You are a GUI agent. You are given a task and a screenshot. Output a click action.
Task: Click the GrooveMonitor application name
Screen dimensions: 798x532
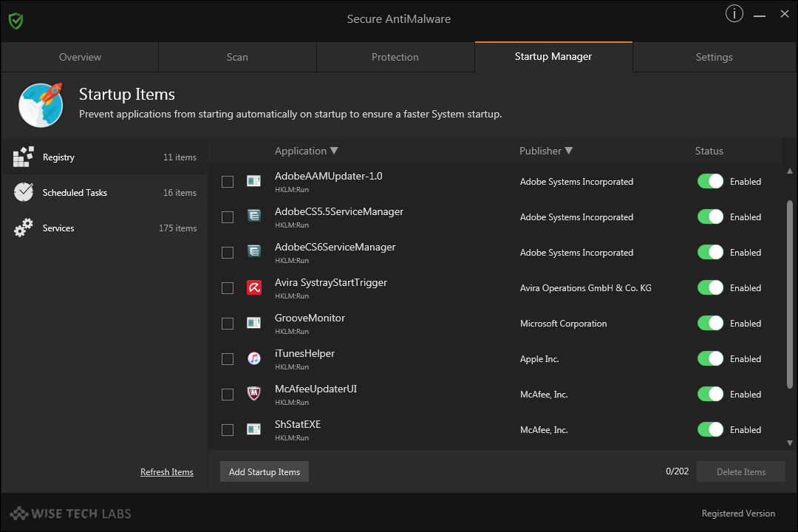click(310, 318)
